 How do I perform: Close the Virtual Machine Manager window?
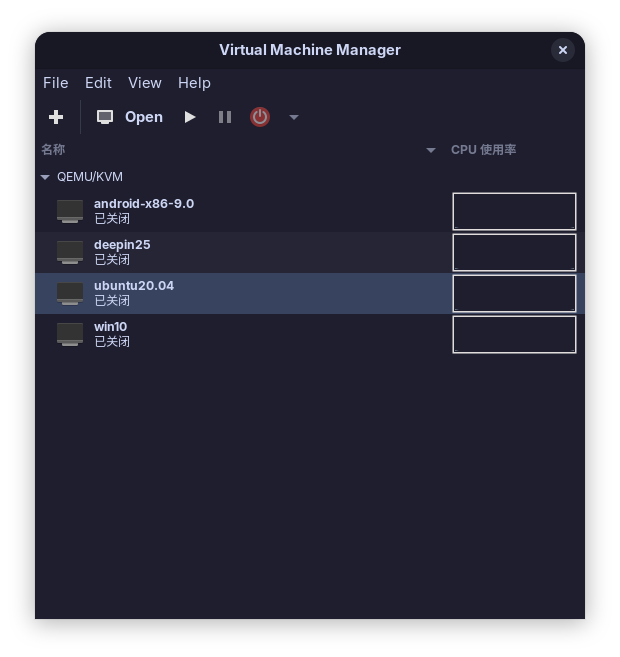pos(563,50)
